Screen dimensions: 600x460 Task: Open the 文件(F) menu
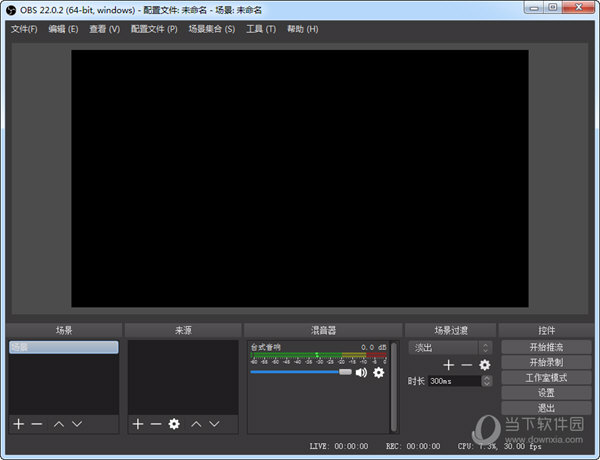24,29
